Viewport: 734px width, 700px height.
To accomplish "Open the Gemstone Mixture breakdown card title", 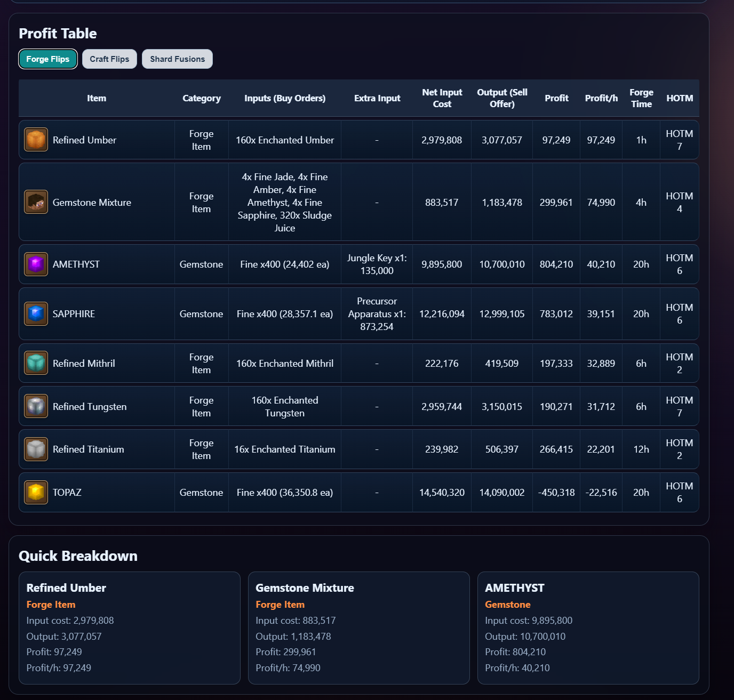I will pyautogui.click(x=305, y=588).
